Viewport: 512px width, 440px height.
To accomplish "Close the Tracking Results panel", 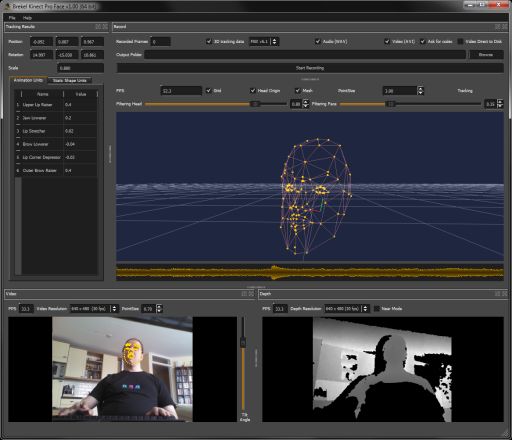I will pyautogui.click(x=105, y=27).
